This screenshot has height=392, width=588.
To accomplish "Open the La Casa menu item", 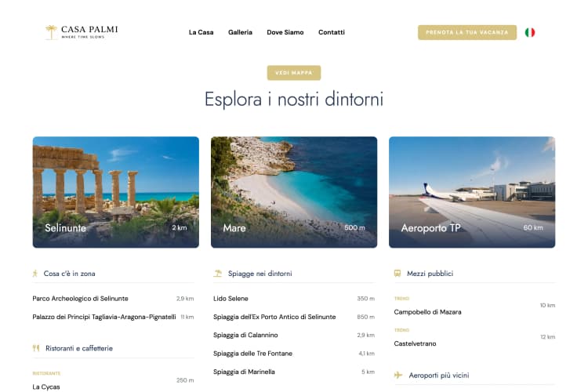I will click(x=201, y=33).
